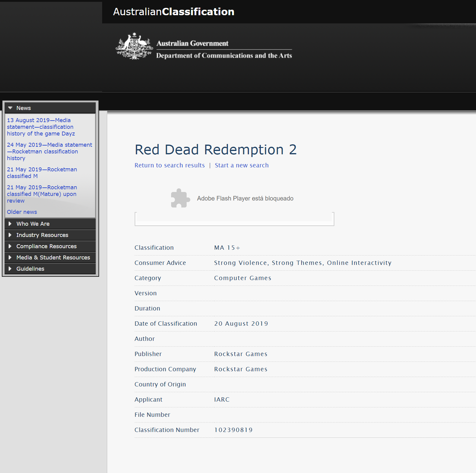Expand Compliance Resources in sidebar

[46, 246]
